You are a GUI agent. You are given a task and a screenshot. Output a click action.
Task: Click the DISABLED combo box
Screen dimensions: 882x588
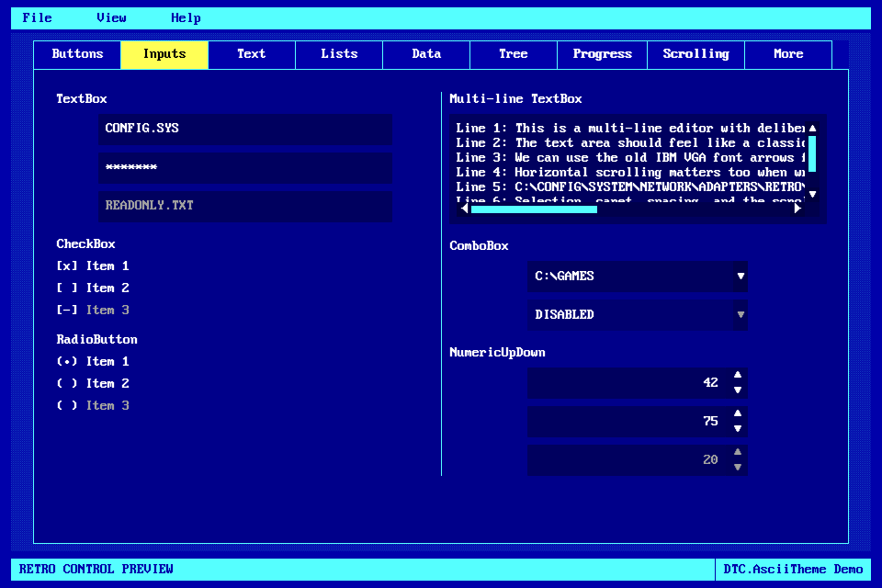[x=638, y=314]
